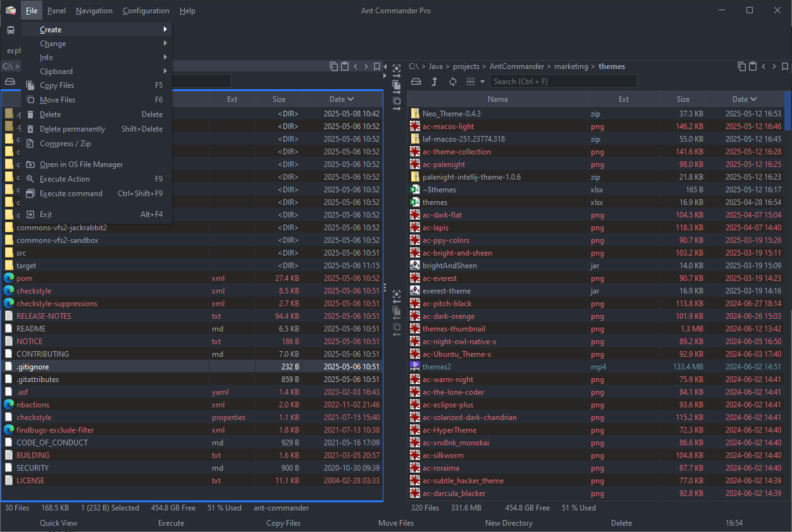Click the marketing breadcrumb in right path
Image resolution: width=792 pixels, height=532 pixels.
pyautogui.click(x=571, y=66)
